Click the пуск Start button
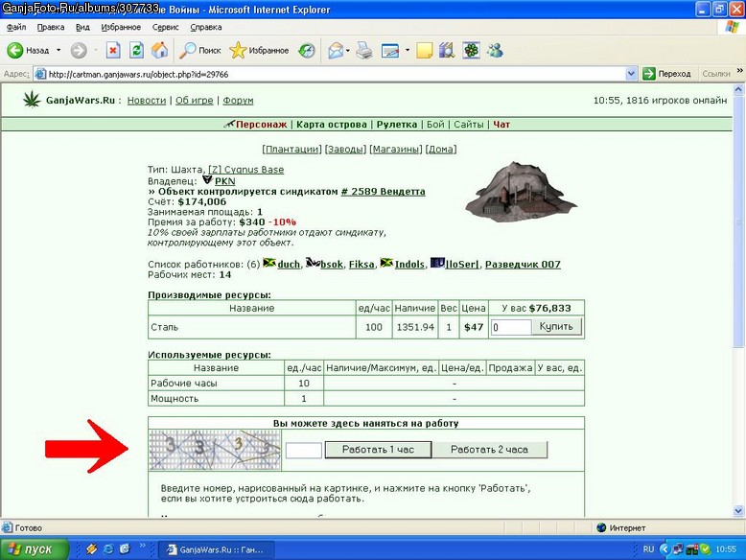 tap(34, 549)
